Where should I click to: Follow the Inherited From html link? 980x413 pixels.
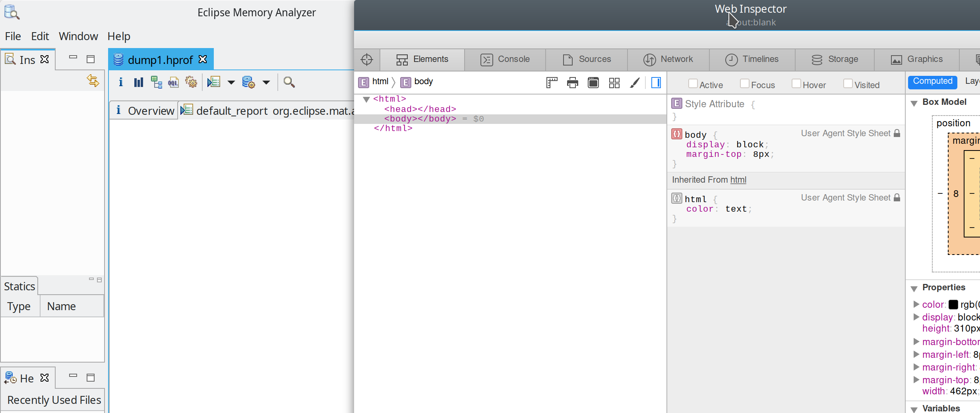[x=738, y=180]
